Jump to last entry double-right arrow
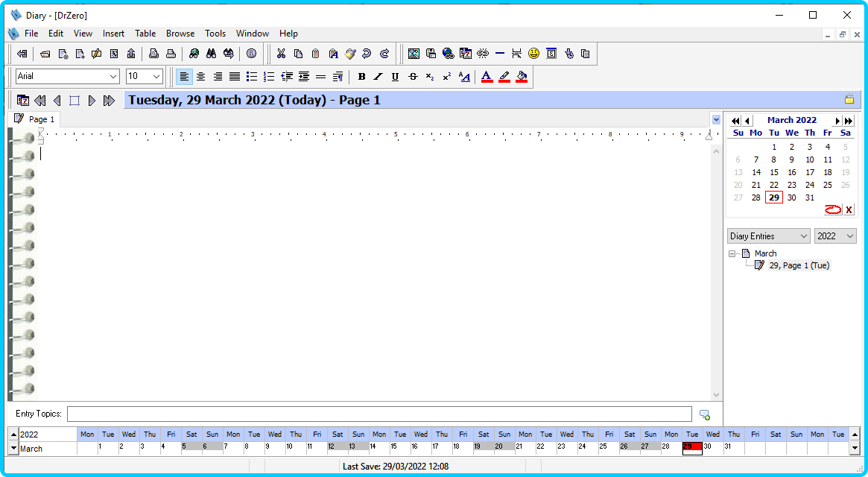Viewport: 868px width, 477px height. pos(109,101)
